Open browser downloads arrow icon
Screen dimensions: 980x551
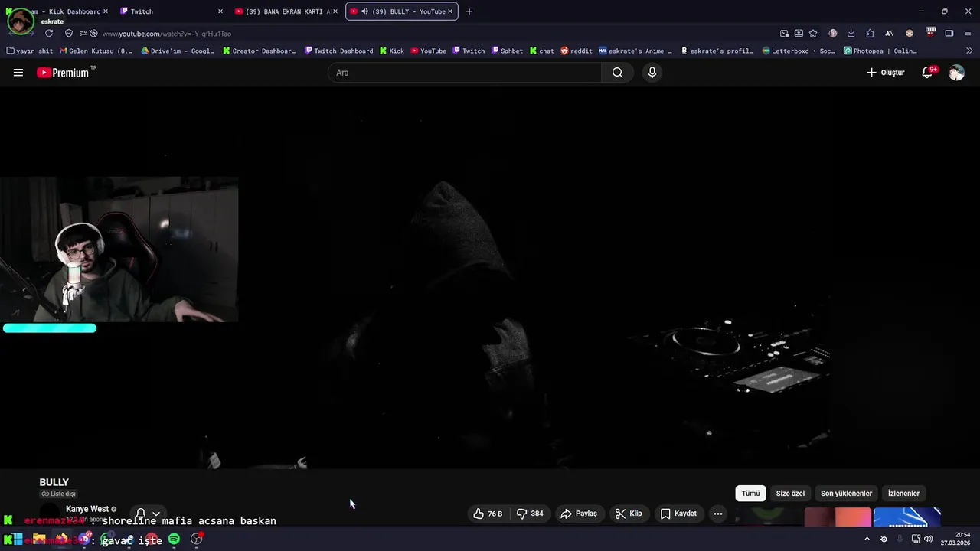[851, 34]
